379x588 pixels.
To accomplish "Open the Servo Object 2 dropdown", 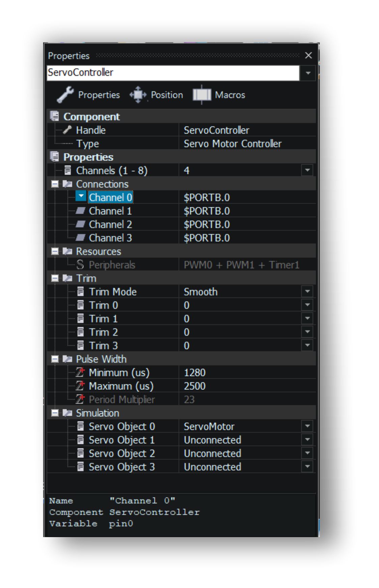I will click(307, 453).
